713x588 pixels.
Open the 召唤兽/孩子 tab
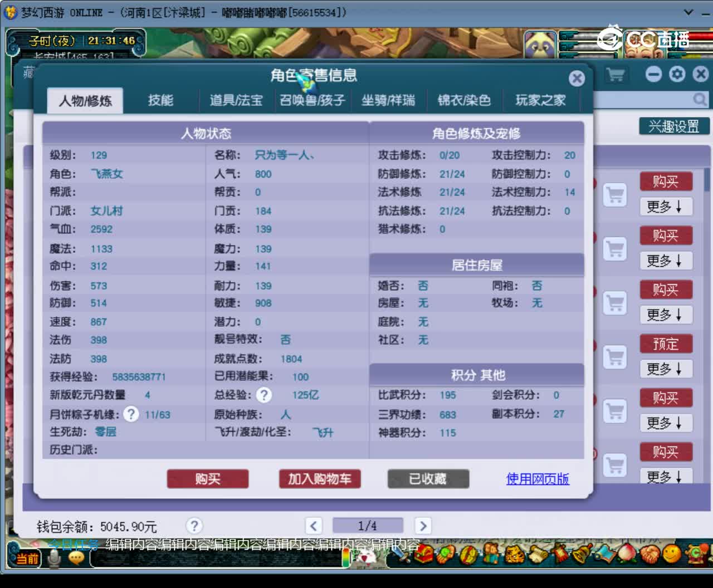[x=312, y=100]
